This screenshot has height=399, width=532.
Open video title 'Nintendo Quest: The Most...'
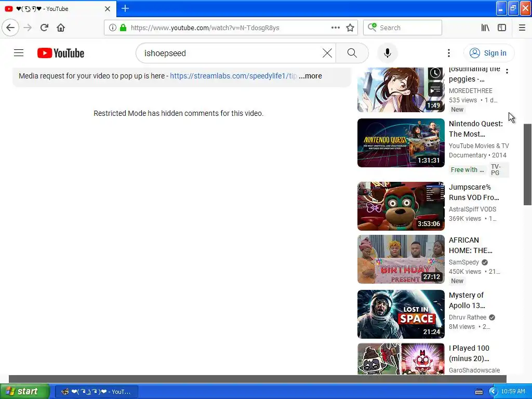(x=476, y=129)
